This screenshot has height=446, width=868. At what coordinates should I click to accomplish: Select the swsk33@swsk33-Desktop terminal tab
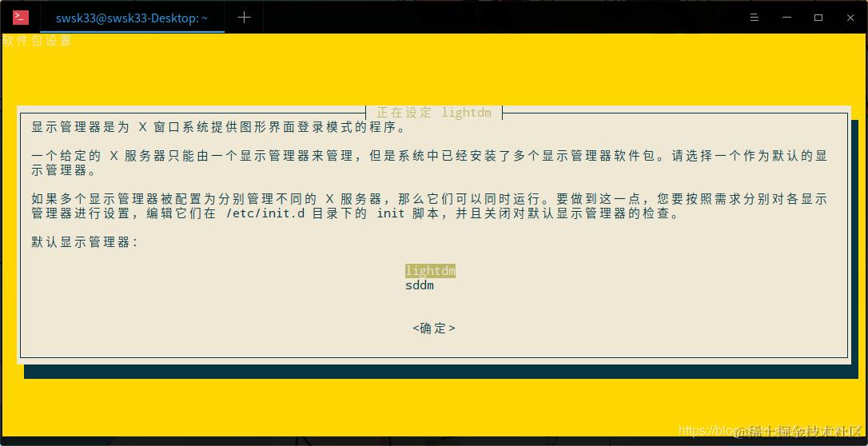click(x=132, y=18)
